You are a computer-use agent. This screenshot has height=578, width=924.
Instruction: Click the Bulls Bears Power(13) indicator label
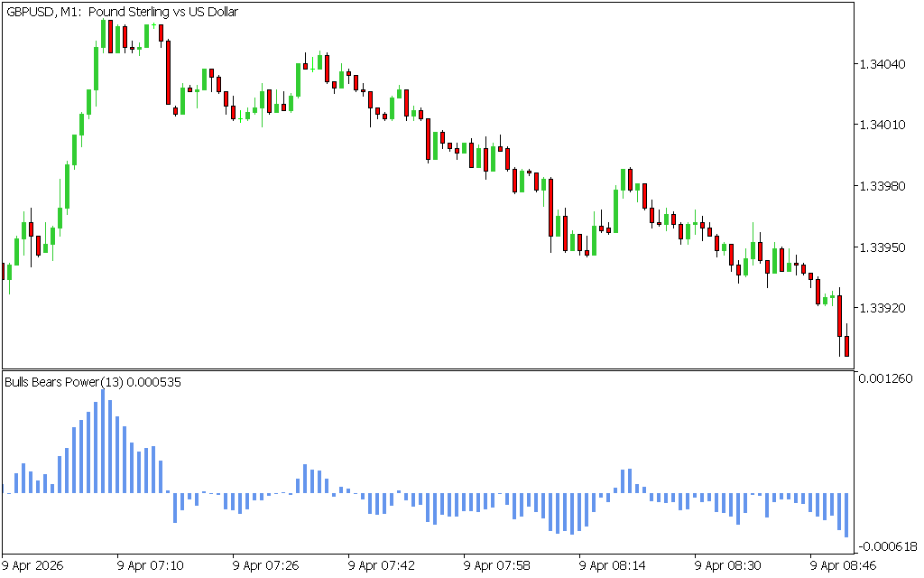click(x=93, y=382)
